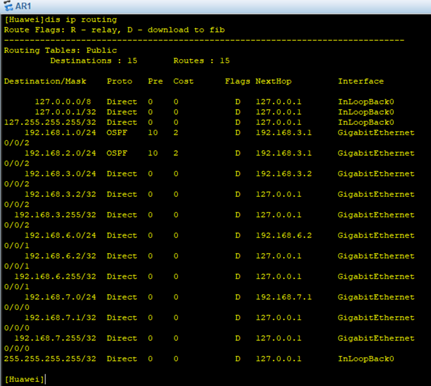Click destination 192.168.3.255/32

(x=55, y=215)
